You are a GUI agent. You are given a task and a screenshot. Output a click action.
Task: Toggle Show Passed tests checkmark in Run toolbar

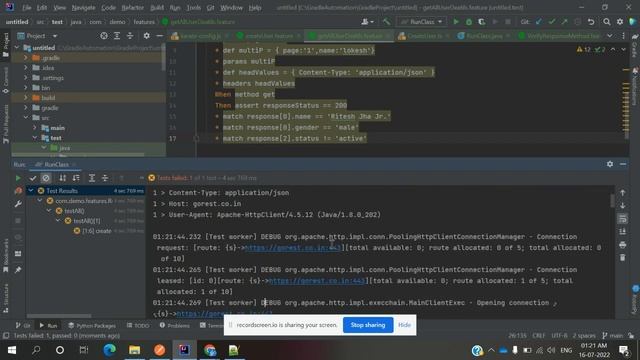[x=33, y=178]
